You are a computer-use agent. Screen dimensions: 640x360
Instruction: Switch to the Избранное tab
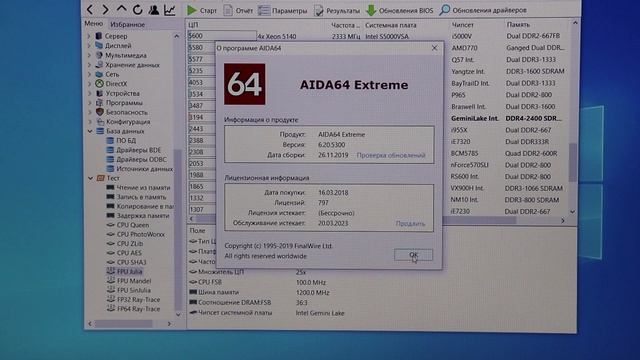point(127,24)
